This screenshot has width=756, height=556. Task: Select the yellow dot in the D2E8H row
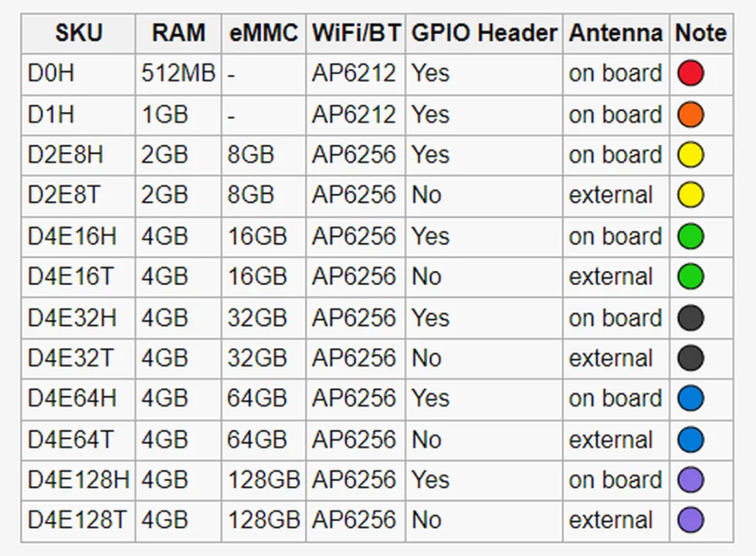coord(690,155)
